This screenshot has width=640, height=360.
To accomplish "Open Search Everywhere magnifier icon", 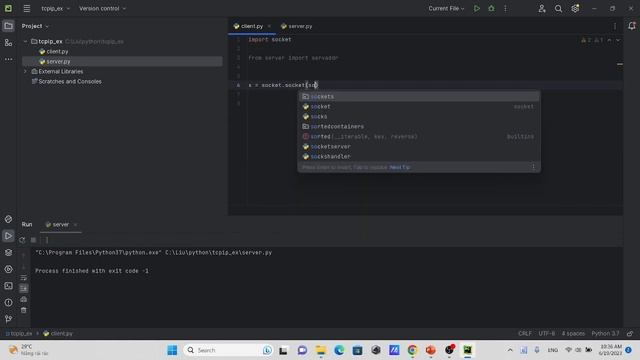I will tap(558, 8).
